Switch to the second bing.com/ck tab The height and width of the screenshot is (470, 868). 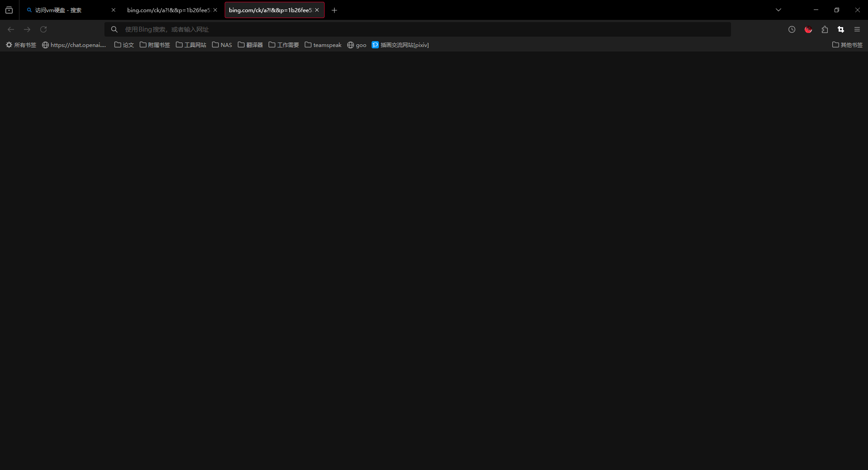[168, 10]
